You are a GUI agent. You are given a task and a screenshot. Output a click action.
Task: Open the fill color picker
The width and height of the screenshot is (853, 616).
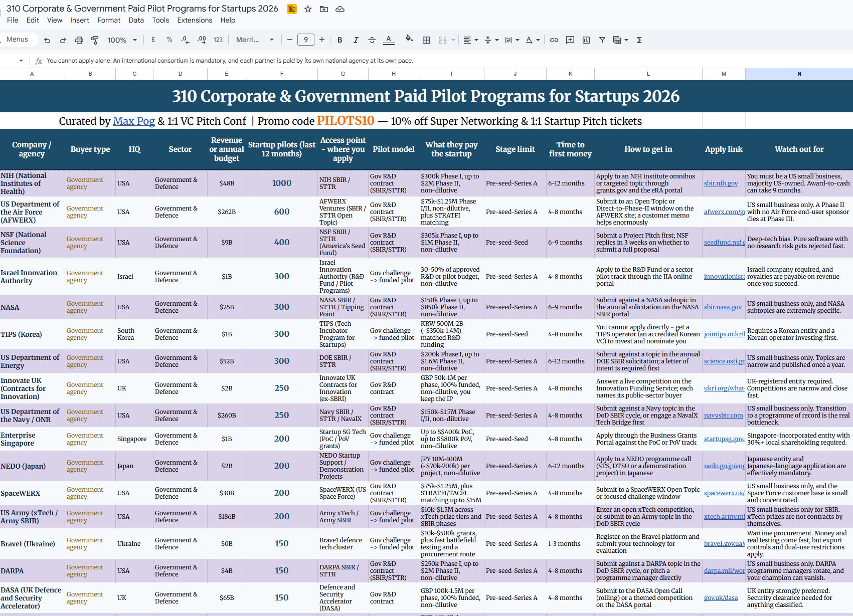tap(409, 39)
